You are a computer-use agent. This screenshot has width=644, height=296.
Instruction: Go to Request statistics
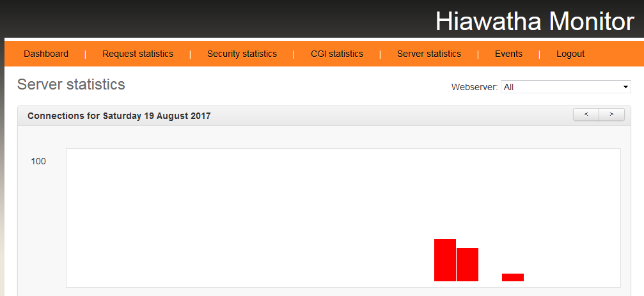point(137,54)
